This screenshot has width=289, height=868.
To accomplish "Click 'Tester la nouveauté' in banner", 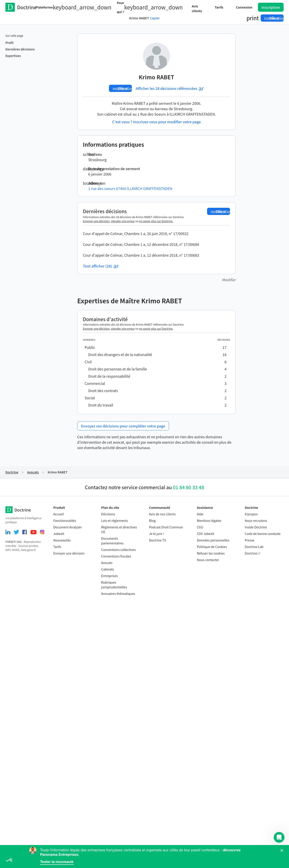I will pyautogui.click(x=56, y=862).
